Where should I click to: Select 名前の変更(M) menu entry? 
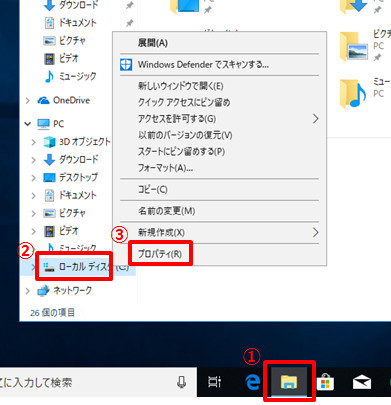click(219, 211)
